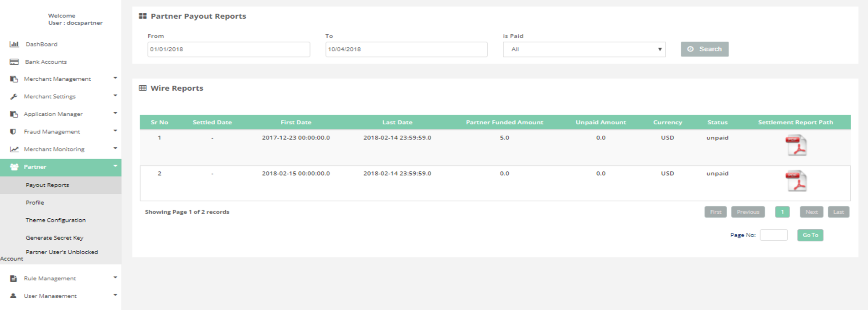Image resolution: width=868 pixels, height=310 pixels.
Task: Open the is Paid dropdown
Action: click(584, 49)
